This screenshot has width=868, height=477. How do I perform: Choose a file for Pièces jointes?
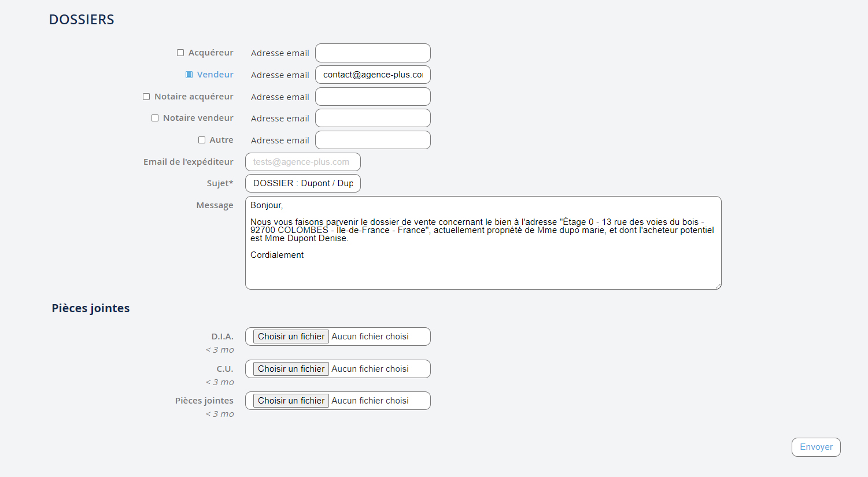291,401
